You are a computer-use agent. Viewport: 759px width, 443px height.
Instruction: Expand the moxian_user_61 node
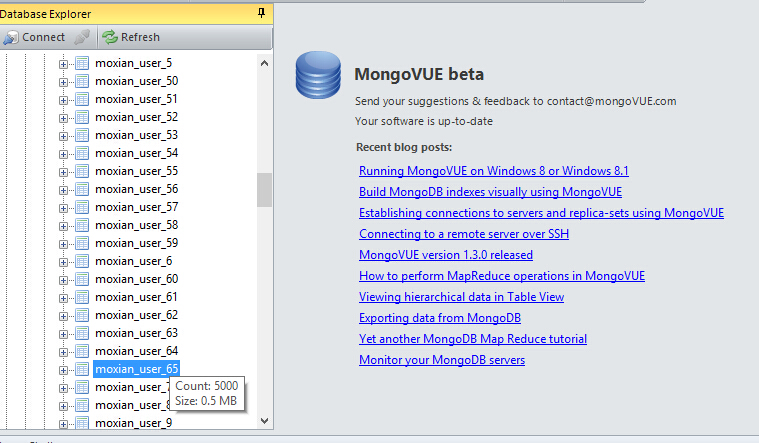pos(63,298)
